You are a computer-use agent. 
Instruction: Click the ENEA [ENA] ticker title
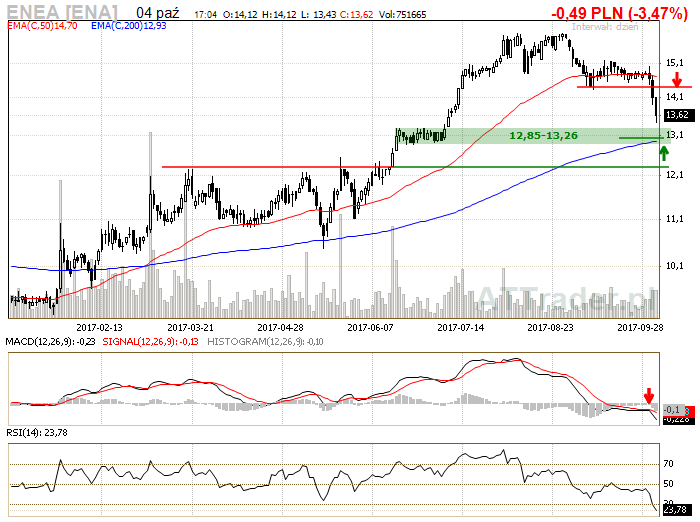pyautogui.click(x=62, y=11)
